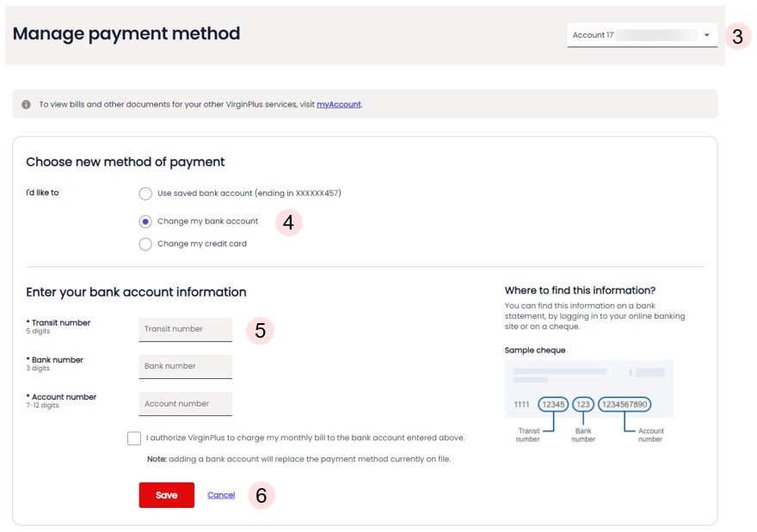The image size is (757, 532).
Task: Open the myAccount link in the banner
Action: coord(337,104)
